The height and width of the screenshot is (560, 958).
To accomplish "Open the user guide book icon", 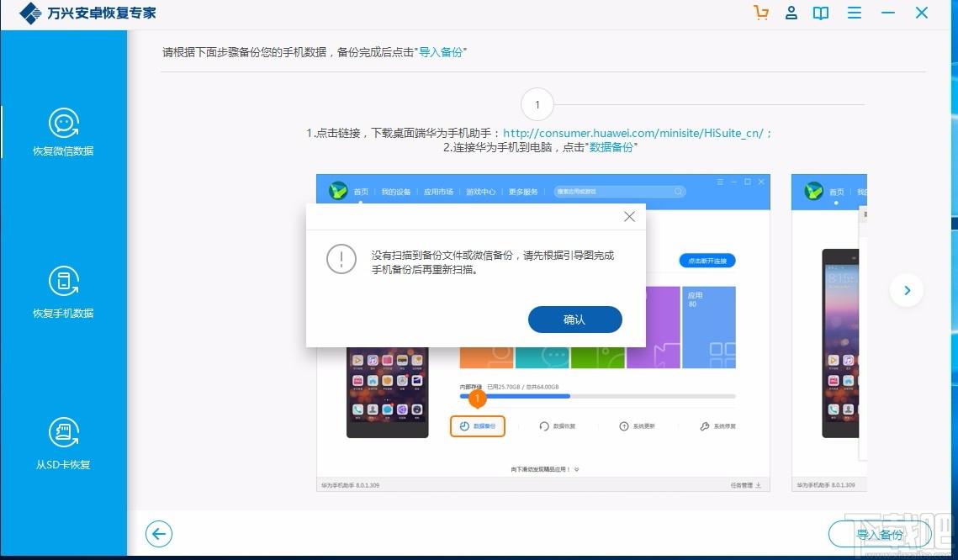I will click(x=821, y=13).
